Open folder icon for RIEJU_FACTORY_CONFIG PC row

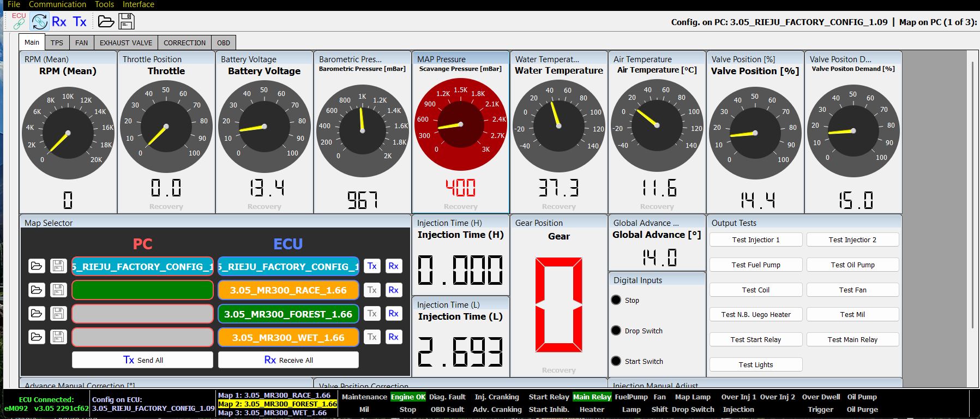pyautogui.click(x=37, y=266)
